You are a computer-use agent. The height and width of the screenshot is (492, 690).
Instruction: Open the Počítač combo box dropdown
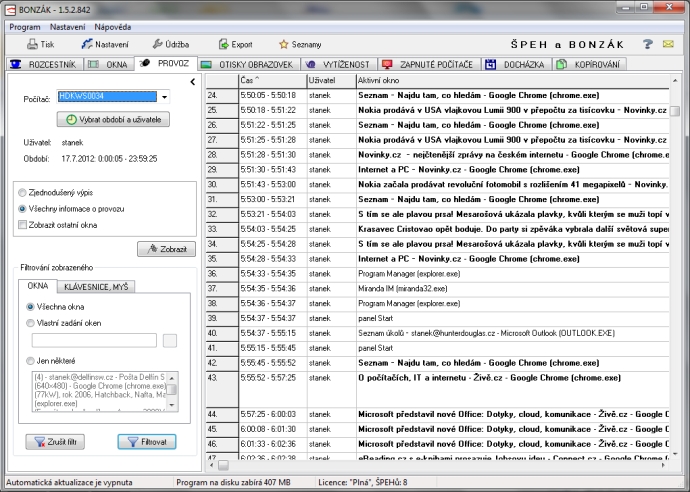coord(164,97)
